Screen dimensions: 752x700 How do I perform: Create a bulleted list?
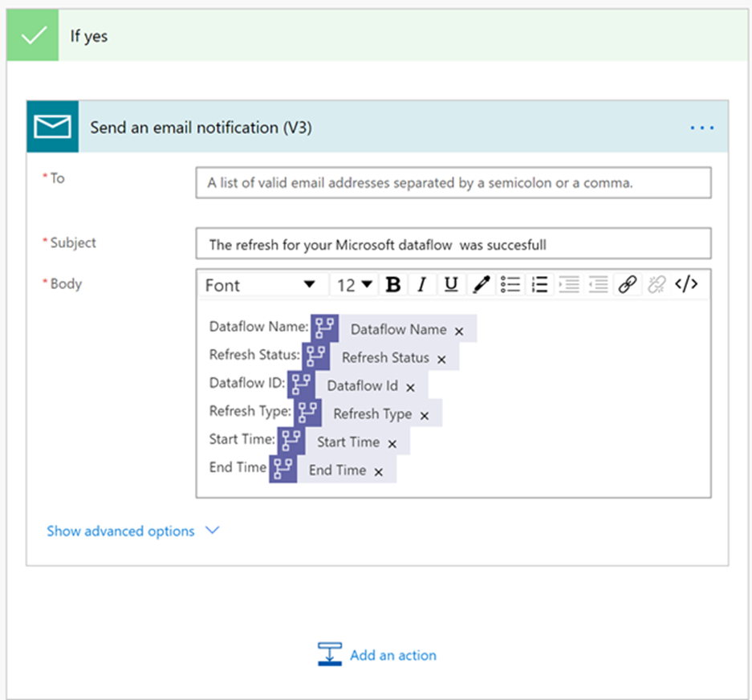click(510, 284)
